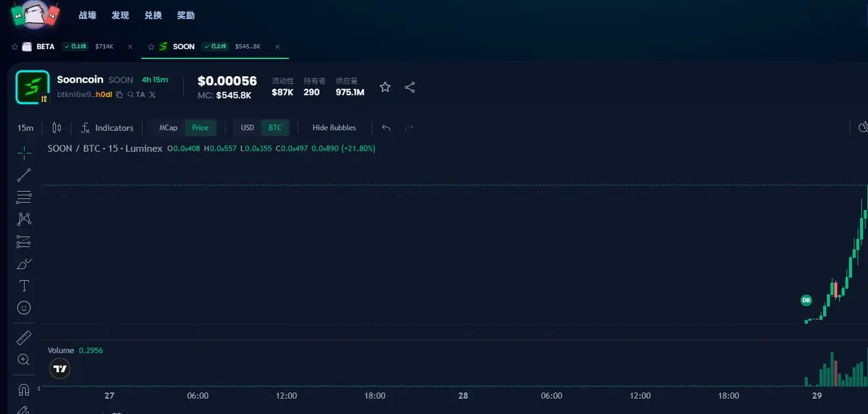Image resolution: width=868 pixels, height=414 pixels.
Task: Select the brush drawing tool
Action: (24, 263)
